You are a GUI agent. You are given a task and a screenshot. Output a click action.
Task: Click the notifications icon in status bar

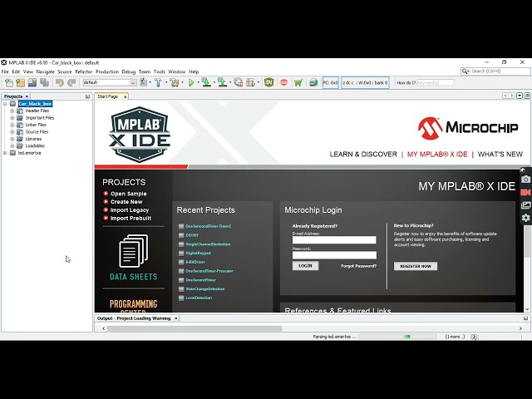click(x=474, y=337)
